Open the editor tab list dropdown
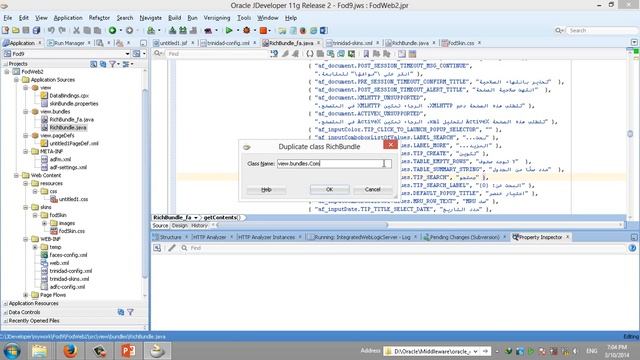 [x=634, y=42]
